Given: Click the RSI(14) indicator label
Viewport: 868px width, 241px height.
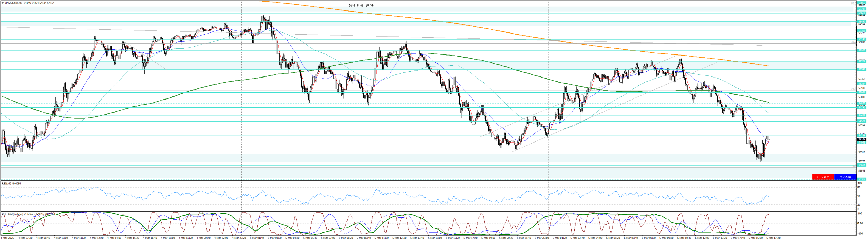Looking at the screenshot, I should 11,184.
